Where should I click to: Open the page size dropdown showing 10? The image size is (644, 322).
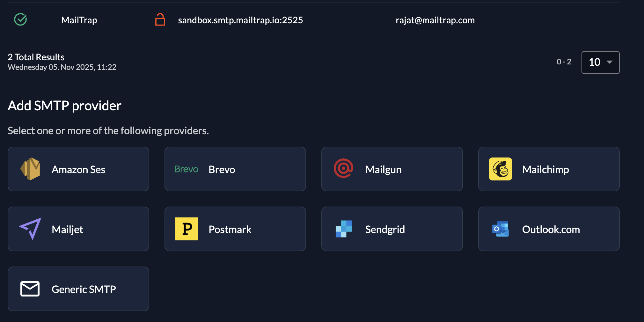(x=600, y=62)
